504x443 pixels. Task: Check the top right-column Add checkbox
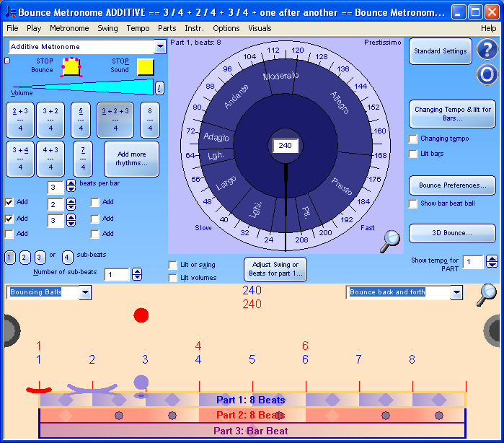coord(95,202)
